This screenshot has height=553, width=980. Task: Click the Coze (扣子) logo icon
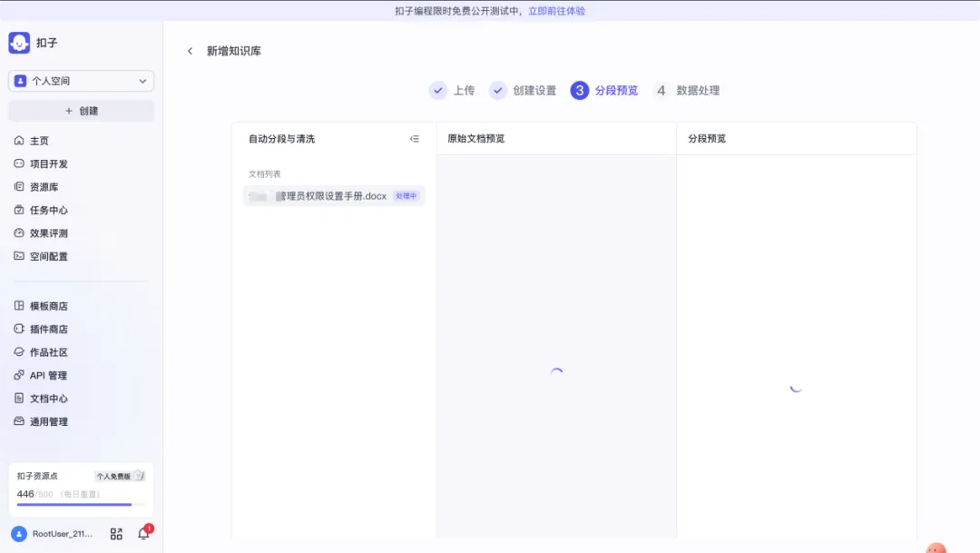(x=19, y=43)
